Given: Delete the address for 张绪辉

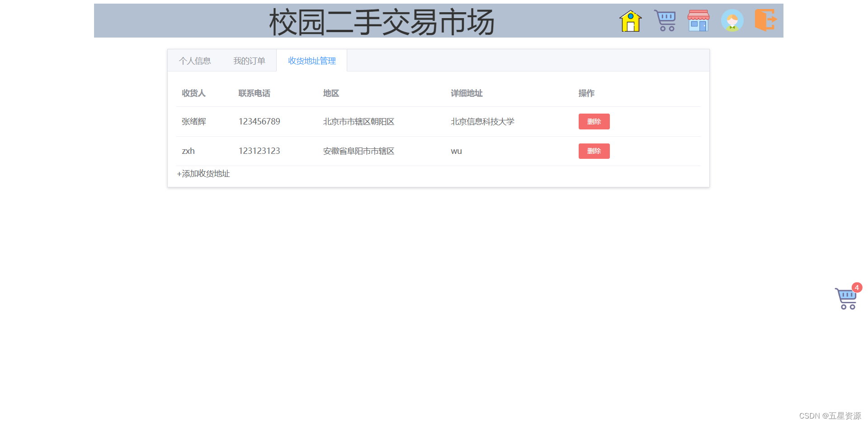Looking at the screenshot, I should point(594,121).
